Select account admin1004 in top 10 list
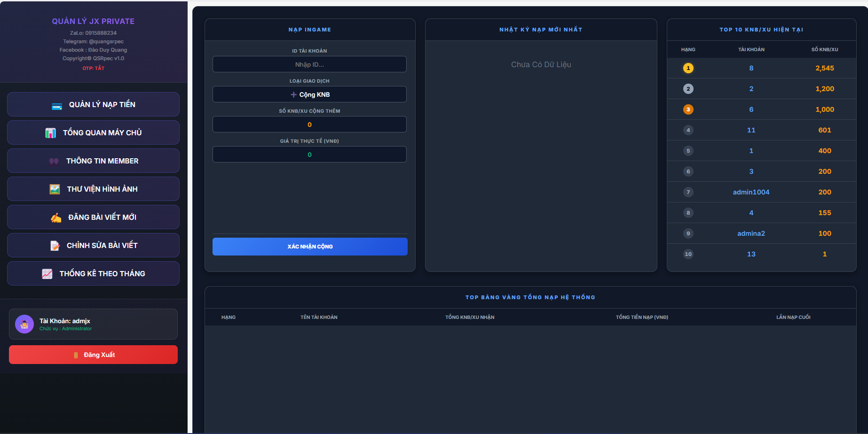This screenshot has width=868, height=434. point(751,192)
